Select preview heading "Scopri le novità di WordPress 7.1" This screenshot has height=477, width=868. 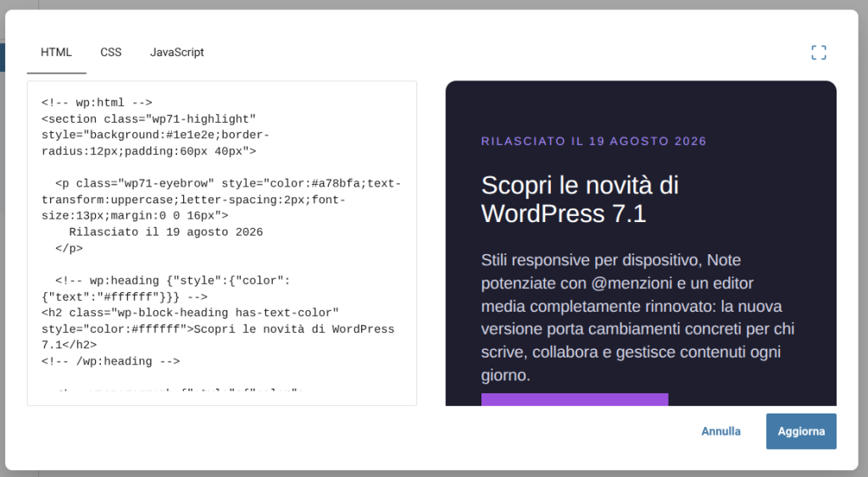(580, 199)
